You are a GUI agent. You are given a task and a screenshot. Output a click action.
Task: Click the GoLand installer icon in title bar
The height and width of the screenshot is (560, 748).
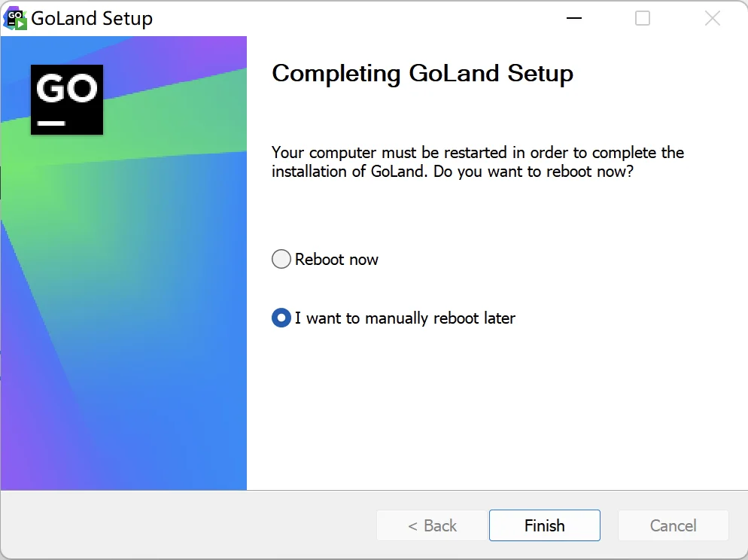pos(15,19)
